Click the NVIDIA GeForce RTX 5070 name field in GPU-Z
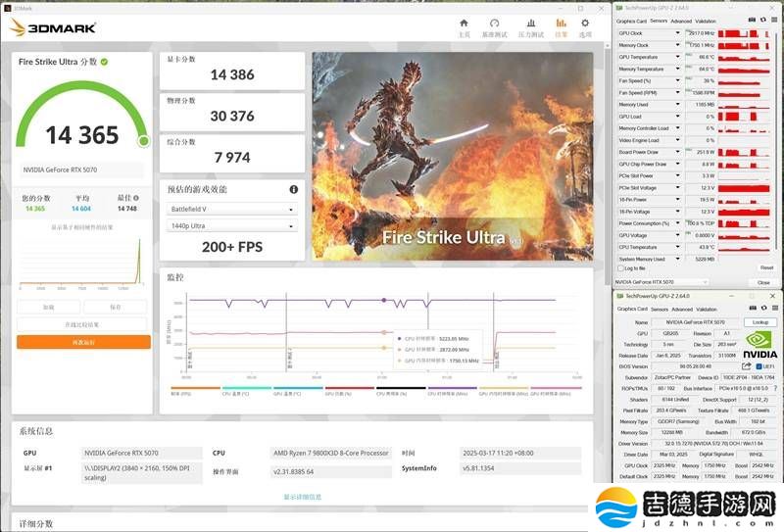The width and height of the screenshot is (784, 532). (695, 322)
